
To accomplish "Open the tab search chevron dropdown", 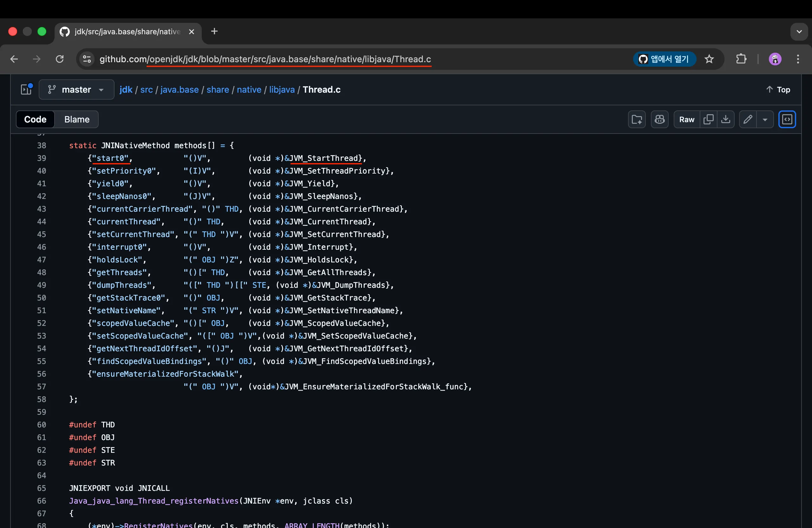I will point(799,31).
